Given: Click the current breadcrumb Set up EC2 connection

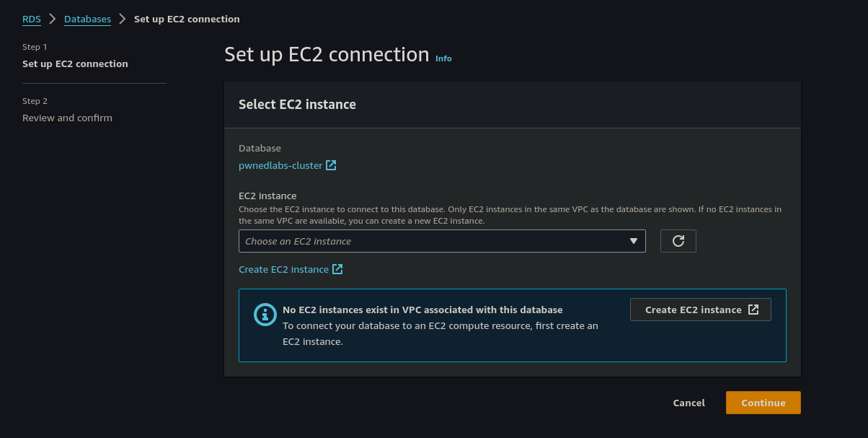Looking at the screenshot, I should [x=187, y=19].
